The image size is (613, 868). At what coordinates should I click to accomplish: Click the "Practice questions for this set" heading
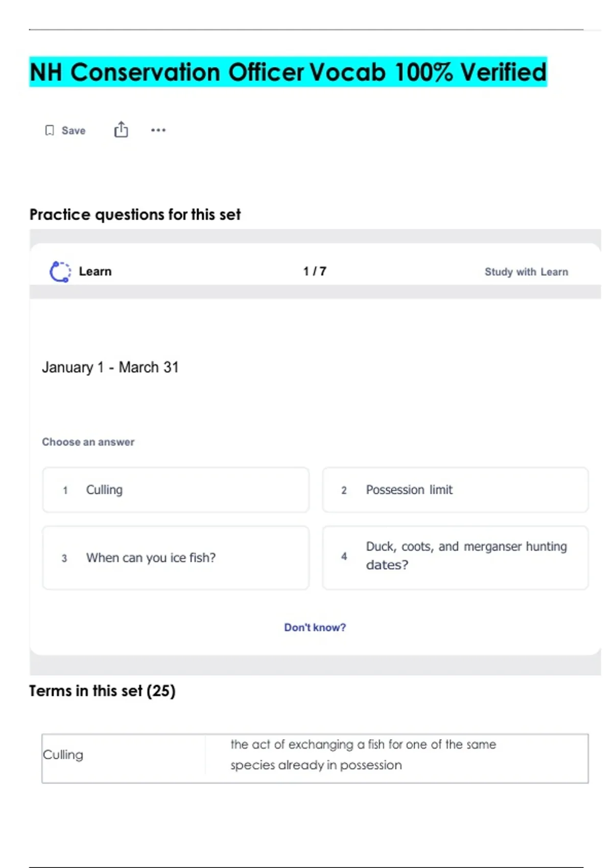pyautogui.click(x=135, y=215)
